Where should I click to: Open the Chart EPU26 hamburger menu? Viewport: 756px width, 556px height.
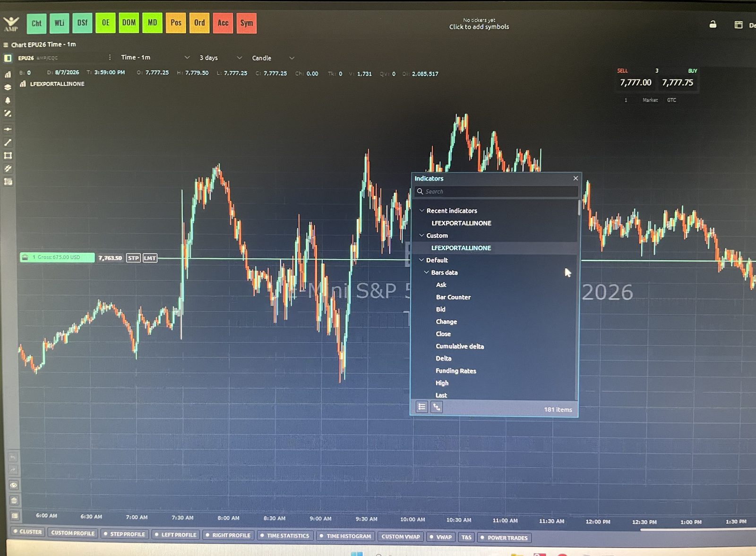(x=6, y=45)
